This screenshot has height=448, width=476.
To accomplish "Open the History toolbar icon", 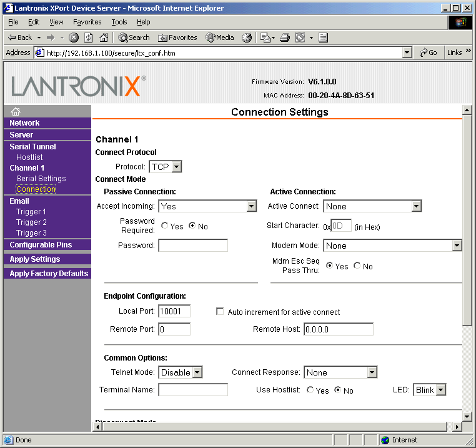I will click(x=247, y=37).
